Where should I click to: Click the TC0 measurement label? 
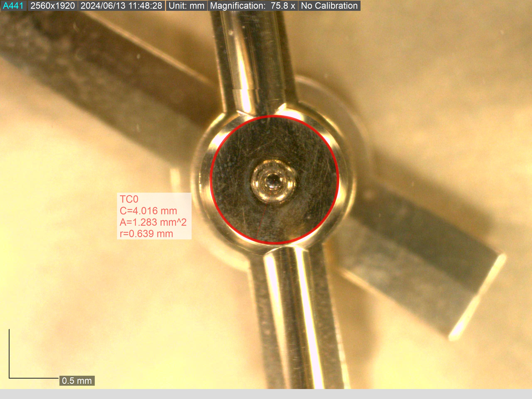click(x=129, y=199)
